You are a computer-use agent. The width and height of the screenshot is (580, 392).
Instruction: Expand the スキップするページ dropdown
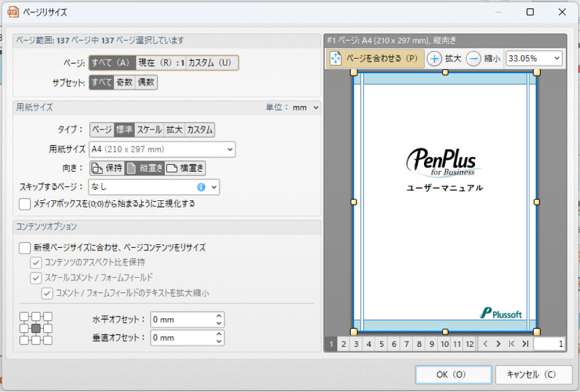(x=214, y=187)
